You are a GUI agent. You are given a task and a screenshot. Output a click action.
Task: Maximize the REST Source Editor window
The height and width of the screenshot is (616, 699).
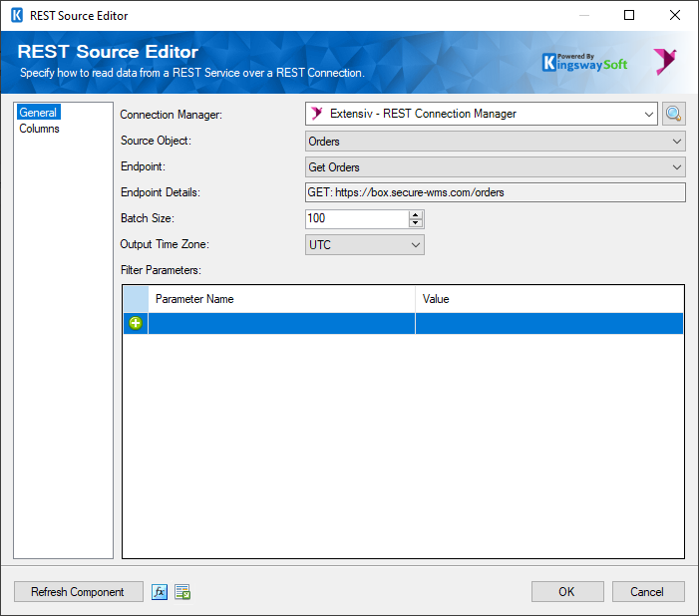(629, 15)
